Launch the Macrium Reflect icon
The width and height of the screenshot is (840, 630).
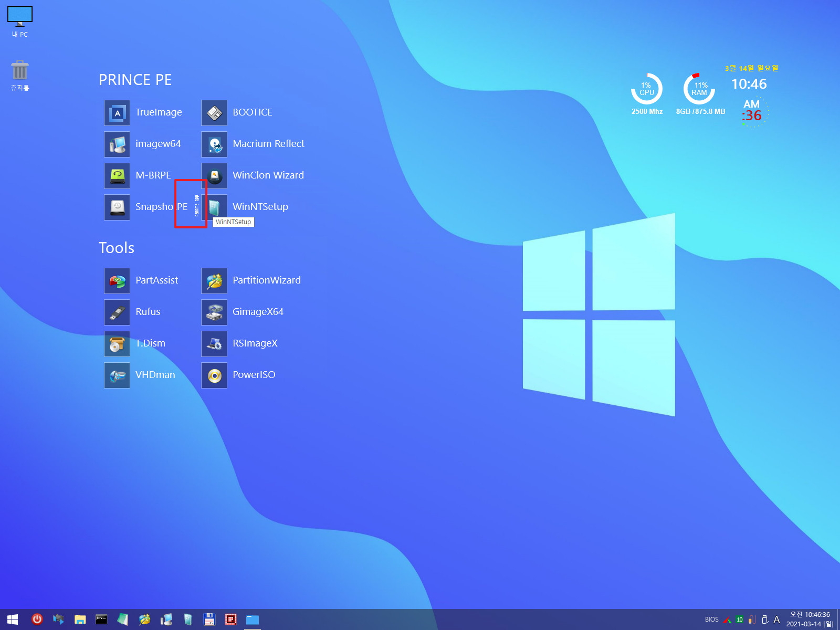[214, 144]
